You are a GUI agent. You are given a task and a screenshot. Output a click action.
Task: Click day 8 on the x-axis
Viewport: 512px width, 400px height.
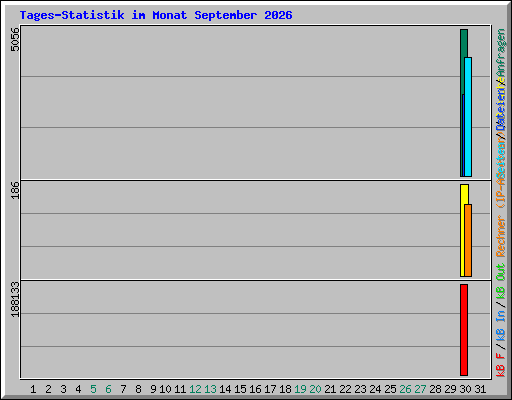[138, 389]
